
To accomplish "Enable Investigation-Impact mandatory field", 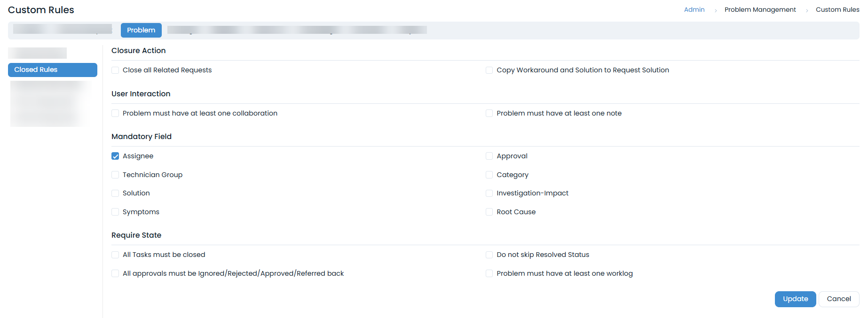I will coord(489,194).
